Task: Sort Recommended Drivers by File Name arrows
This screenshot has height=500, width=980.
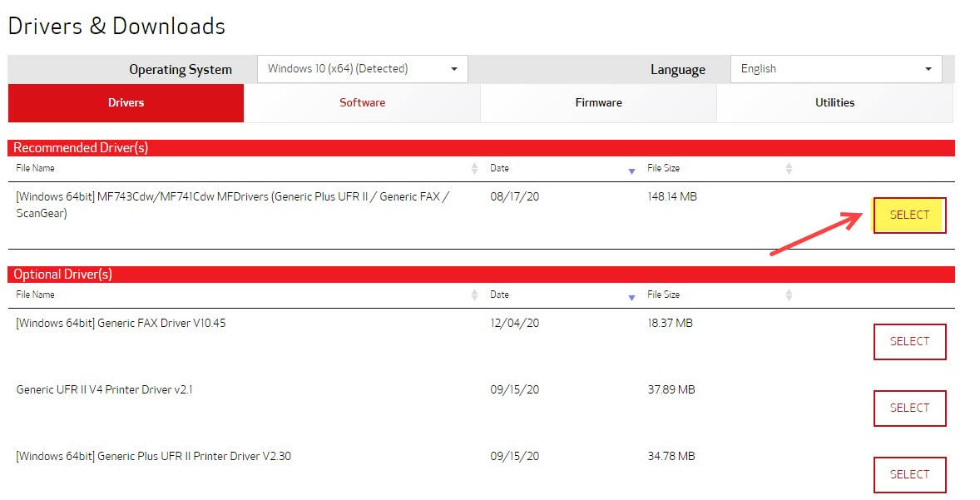Action: pyautogui.click(x=474, y=168)
